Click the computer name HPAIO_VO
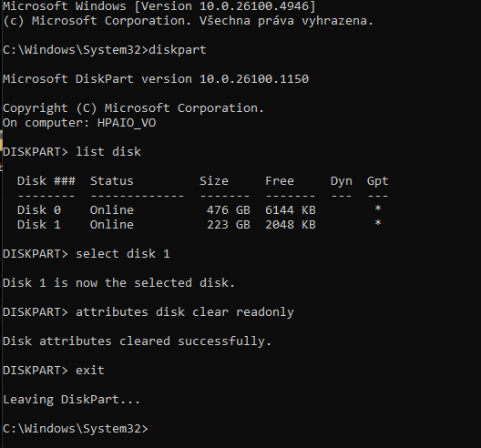 tap(127, 123)
